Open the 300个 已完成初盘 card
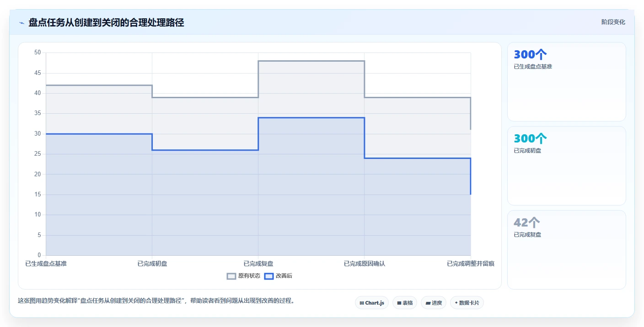Image resolution: width=644 pixels, height=327 pixels. [566, 166]
